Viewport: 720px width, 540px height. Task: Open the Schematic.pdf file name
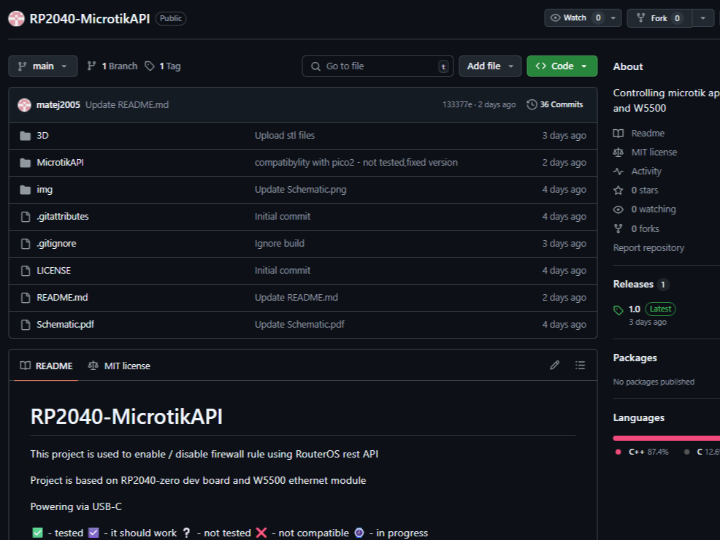(x=65, y=325)
